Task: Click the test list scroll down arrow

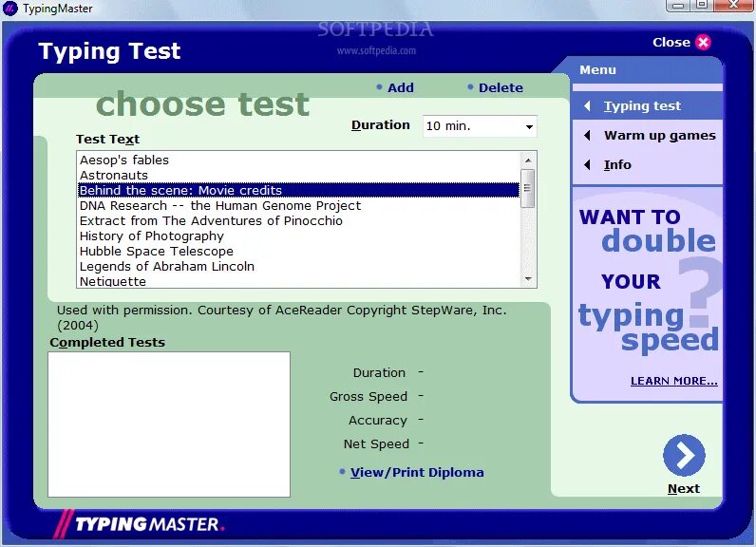Action: pyautogui.click(x=528, y=279)
